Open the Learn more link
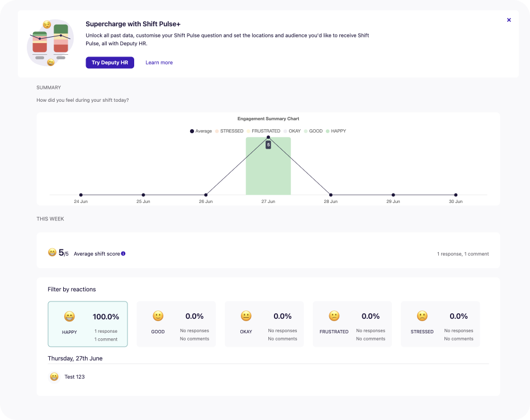This screenshot has height=420, width=530. [x=159, y=63]
